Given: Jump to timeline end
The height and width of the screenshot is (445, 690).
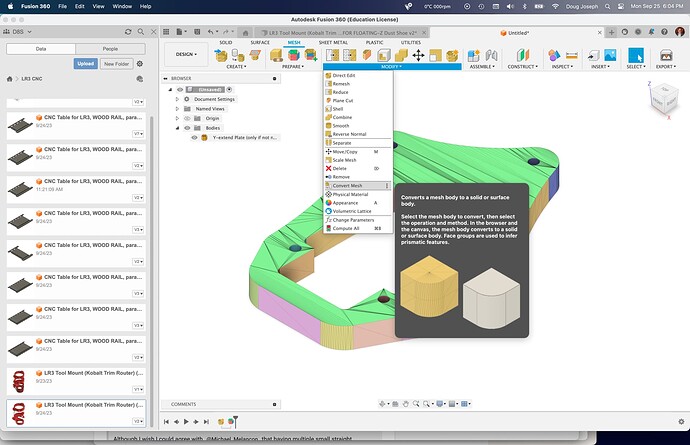Looking at the screenshot, I should point(206,422).
